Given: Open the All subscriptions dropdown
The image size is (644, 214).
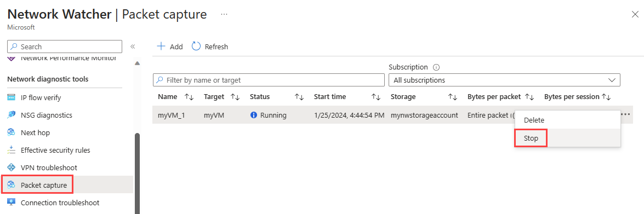Looking at the screenshot, I should [x=504, y=80].
